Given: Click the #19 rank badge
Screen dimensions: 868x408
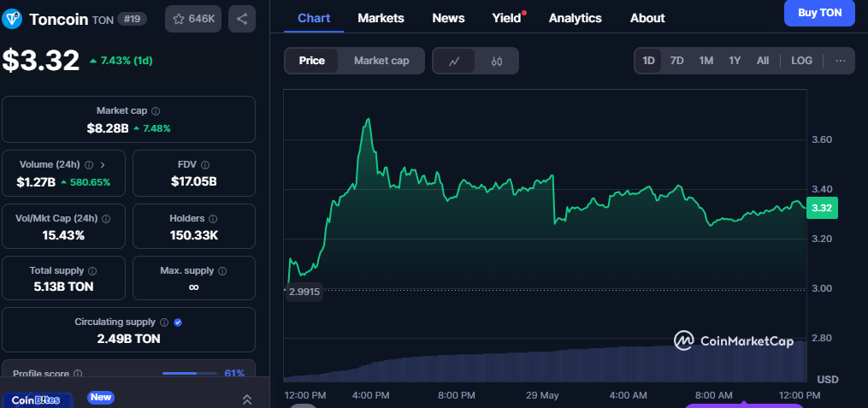Looking at the screenshot, I should click(132, 20).
